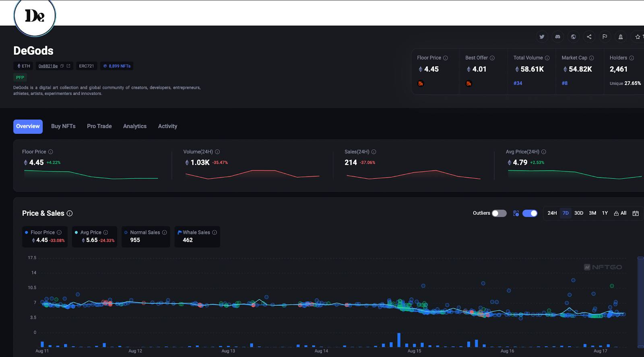The height and width of the screenshot is (357, 644).
Task: Click the 0x8821Be contract address link
Action: [x=48, y=66]
